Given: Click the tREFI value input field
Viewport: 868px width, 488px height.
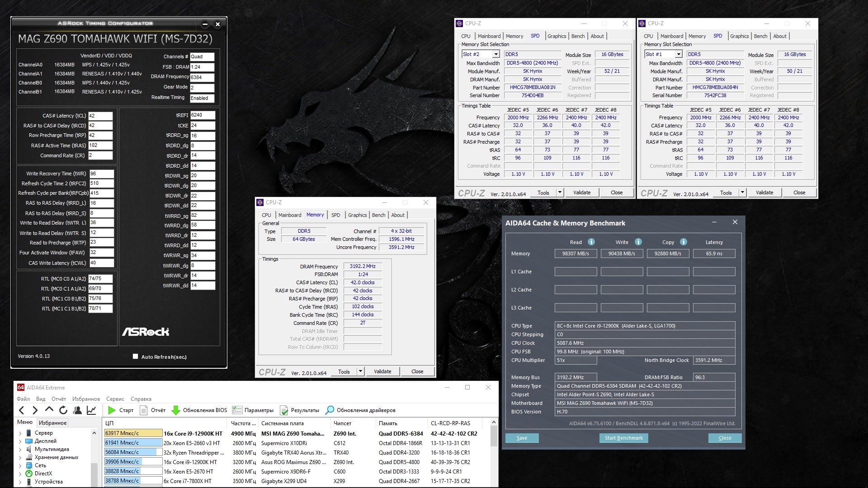Looking at the screenshot, I should pos(202,115).
